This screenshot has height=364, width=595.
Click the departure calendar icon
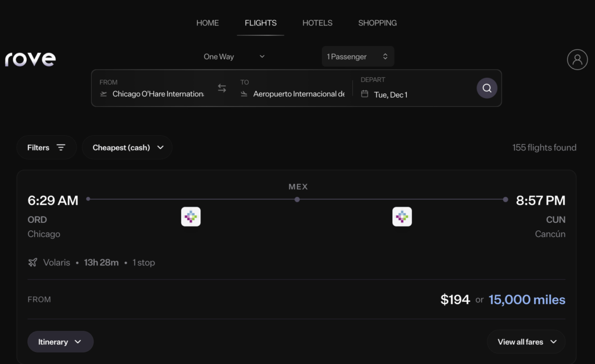[365, 93]
